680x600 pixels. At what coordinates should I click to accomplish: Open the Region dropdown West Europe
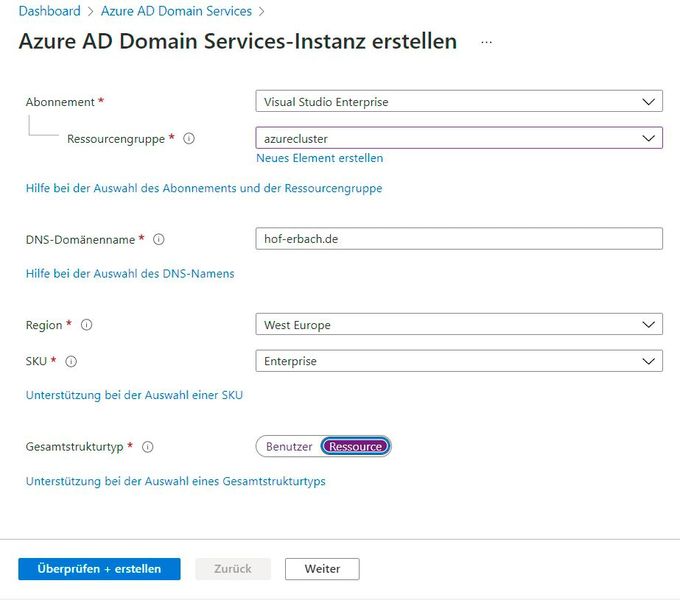click(x=459, y=324)
